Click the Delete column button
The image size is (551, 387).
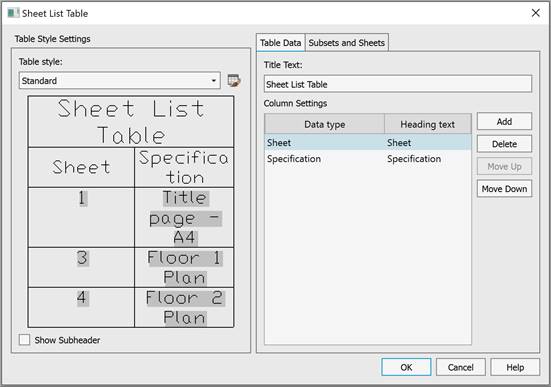click(x=504, y=144)
